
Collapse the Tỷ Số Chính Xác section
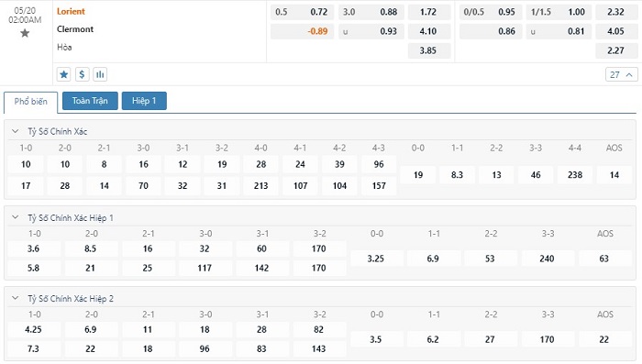16,131
